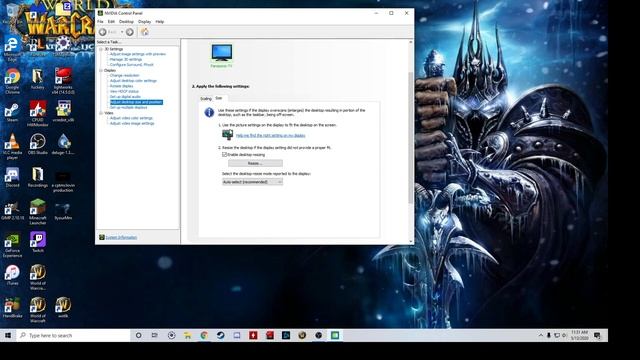This screenshot has height=360, width=640.
Task: Open the Display menu
Action: [x=144, y=22]
